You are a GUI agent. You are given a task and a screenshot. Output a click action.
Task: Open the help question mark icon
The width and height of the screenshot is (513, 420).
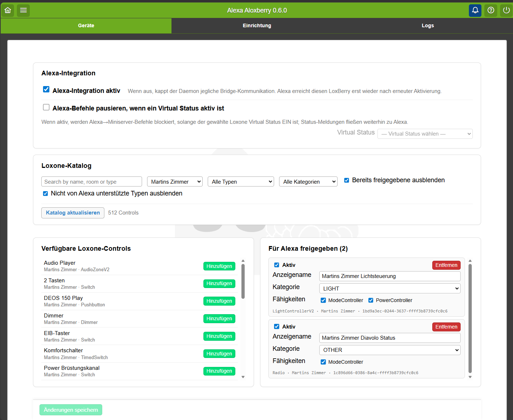(491, 10)
